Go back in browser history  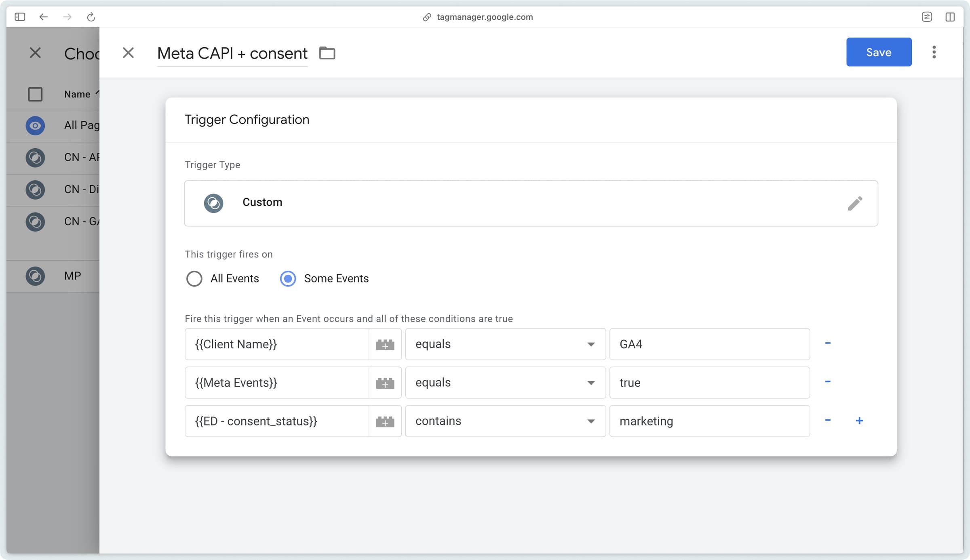43,17
